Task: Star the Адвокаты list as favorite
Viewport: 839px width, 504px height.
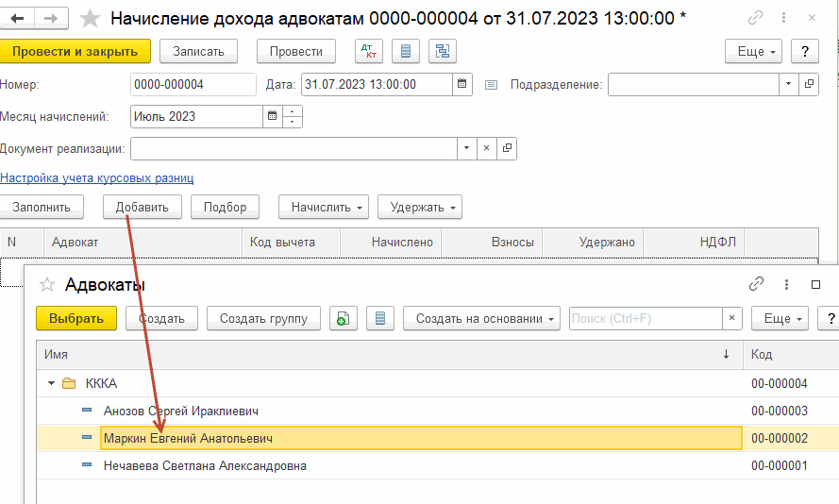Action: point(47,285)
